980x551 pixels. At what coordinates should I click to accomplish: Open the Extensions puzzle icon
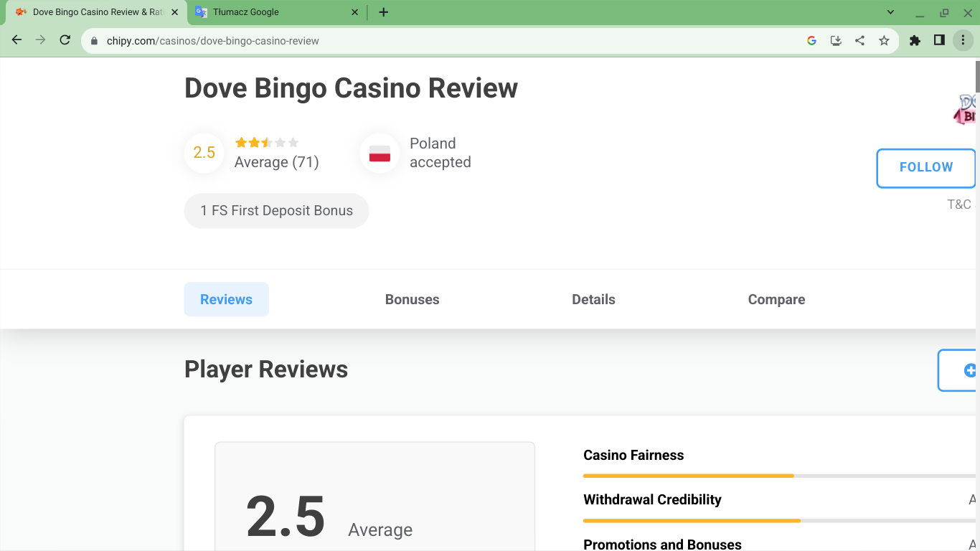(915, 41)
